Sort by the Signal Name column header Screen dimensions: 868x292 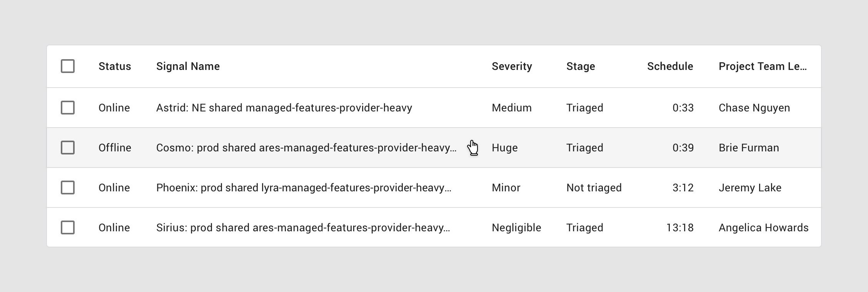click(x=188, y=66)
